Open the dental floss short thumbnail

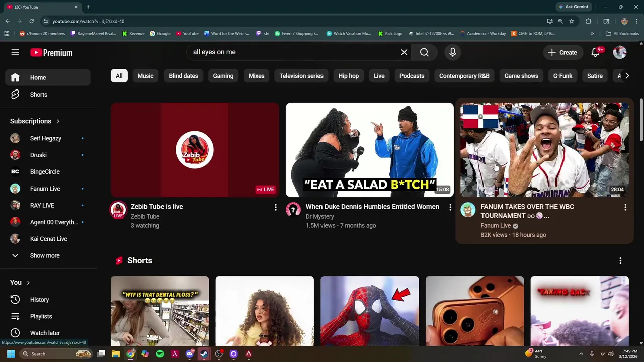coord(160,311)
